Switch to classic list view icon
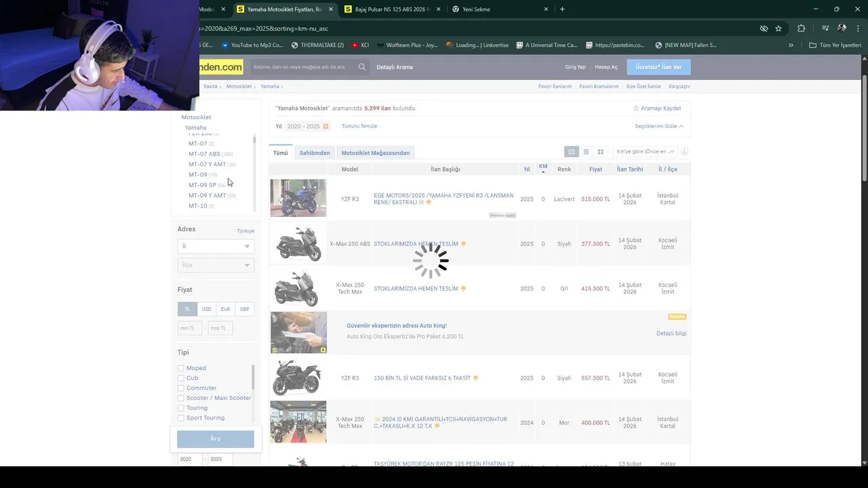The width and height of the screenshot is (868, 488). point(572,152)
